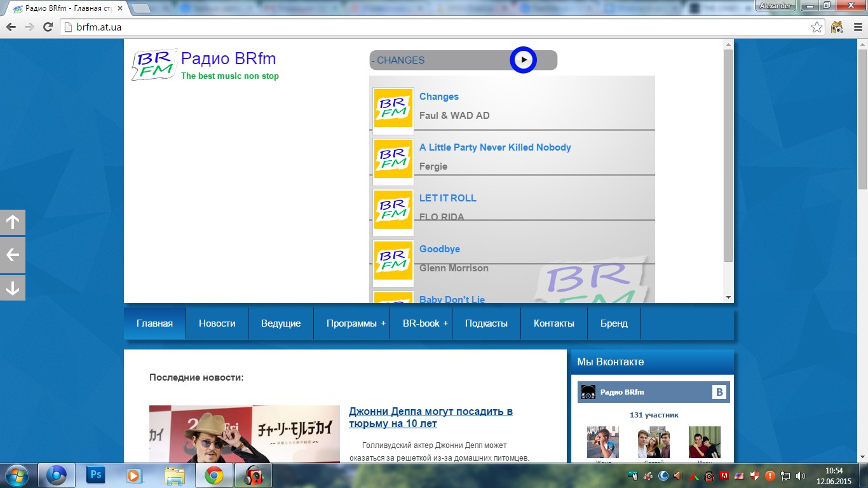This screenshot has height=488, width=868.
Task: Click the BRfm logo in site header
Action: click(154, 64)
